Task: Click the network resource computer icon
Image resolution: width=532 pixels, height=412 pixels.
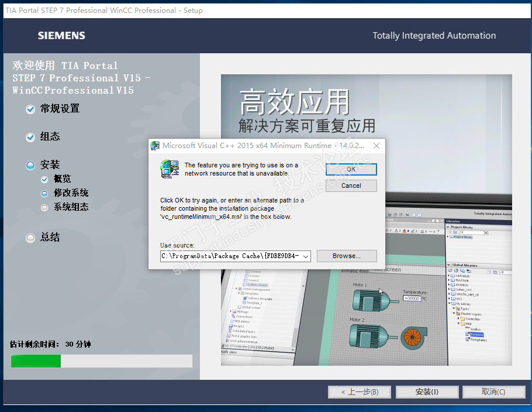Action: point(170,169)
